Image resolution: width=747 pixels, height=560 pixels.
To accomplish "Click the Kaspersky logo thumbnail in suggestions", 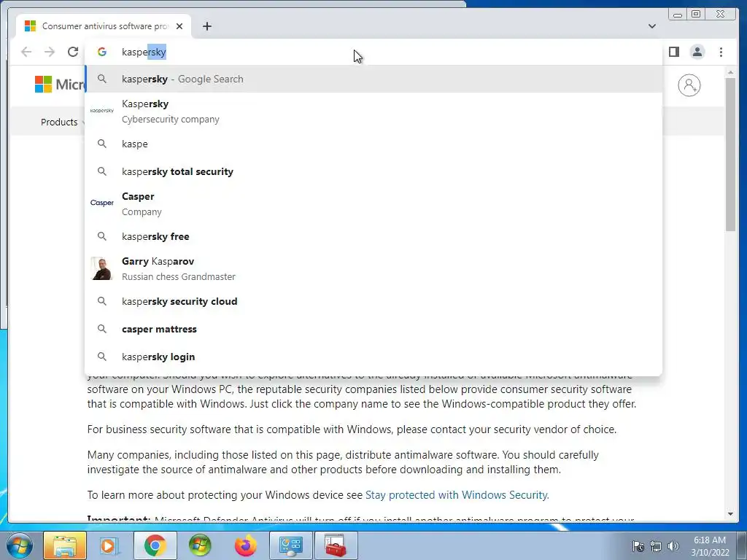I will click(x=102, y=111).
